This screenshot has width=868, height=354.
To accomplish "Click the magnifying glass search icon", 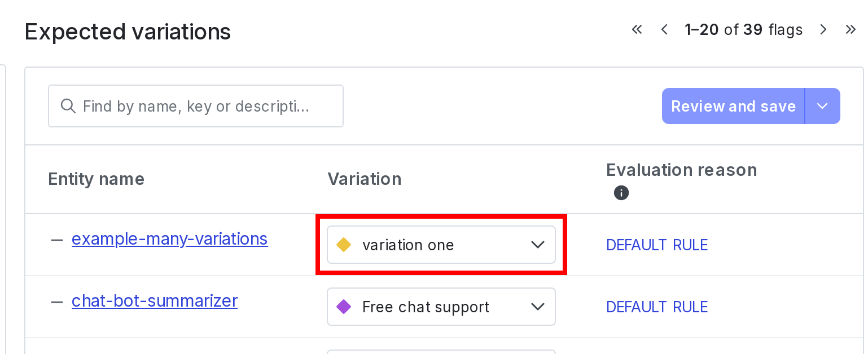I will 68,106.
